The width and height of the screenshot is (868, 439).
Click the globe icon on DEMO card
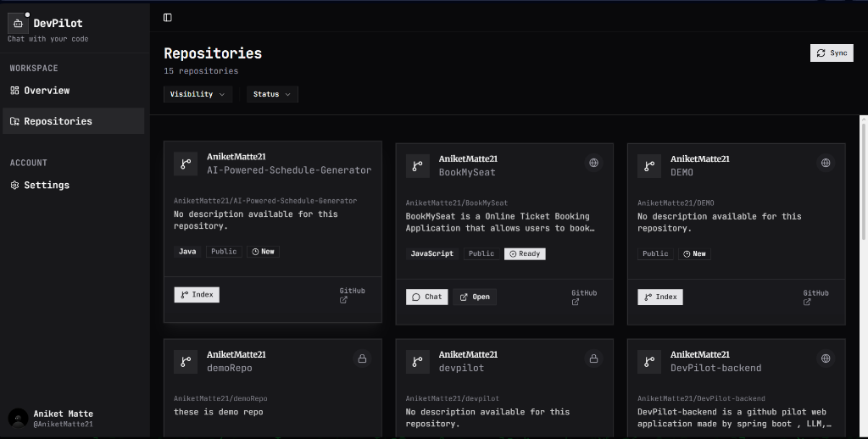click(826, 163)
